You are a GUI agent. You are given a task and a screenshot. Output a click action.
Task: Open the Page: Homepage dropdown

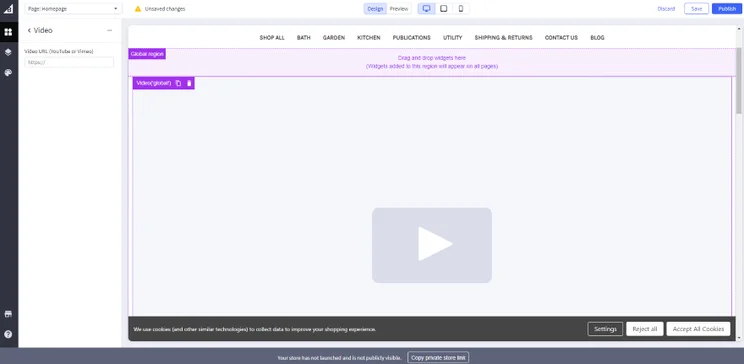(x=73, y=9)
